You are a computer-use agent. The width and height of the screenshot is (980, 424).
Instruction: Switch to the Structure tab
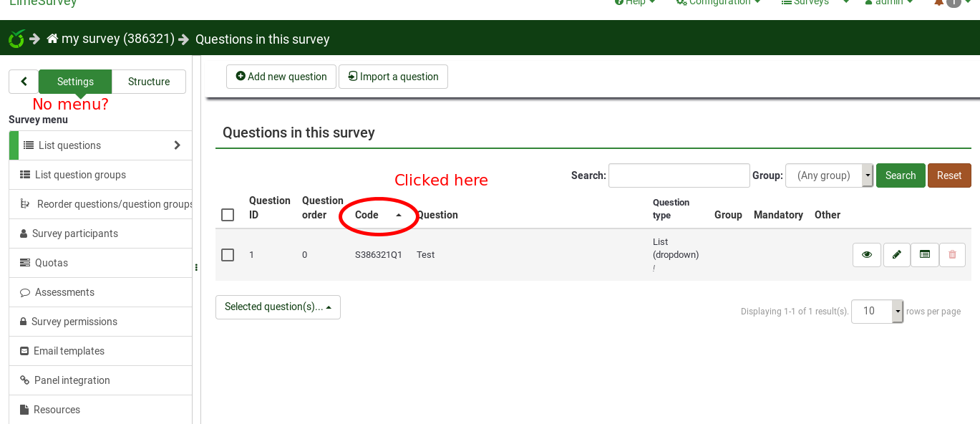149,82
